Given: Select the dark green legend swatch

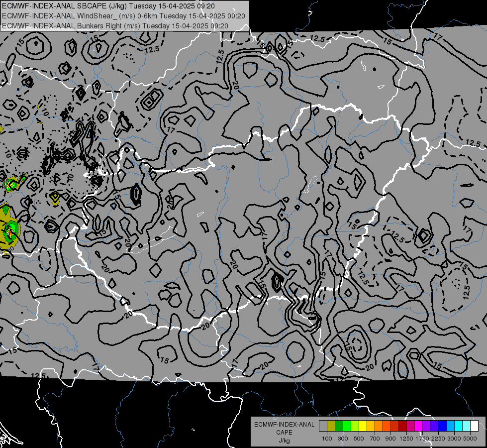Looking at the screenshot, I should 339,426.
